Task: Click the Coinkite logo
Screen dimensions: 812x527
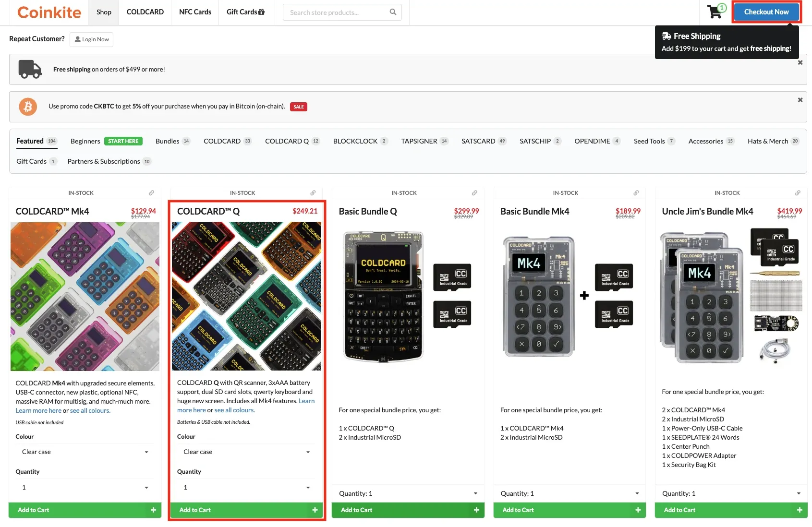Action: pos(49,12)
